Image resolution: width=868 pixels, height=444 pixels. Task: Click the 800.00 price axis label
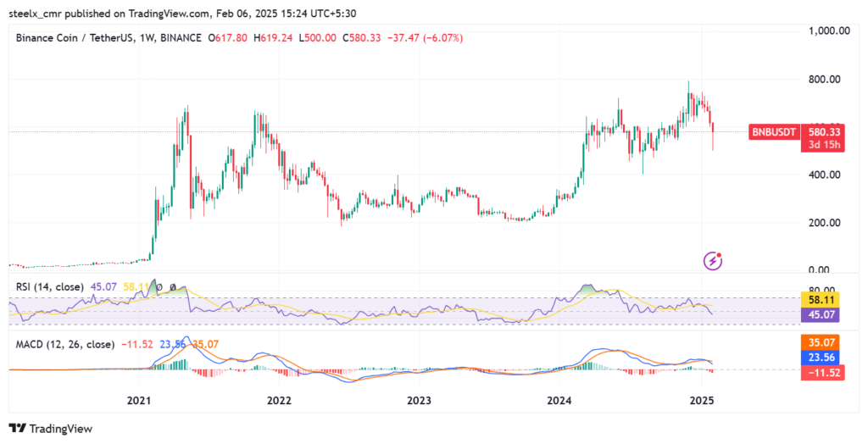pos(823,79)
